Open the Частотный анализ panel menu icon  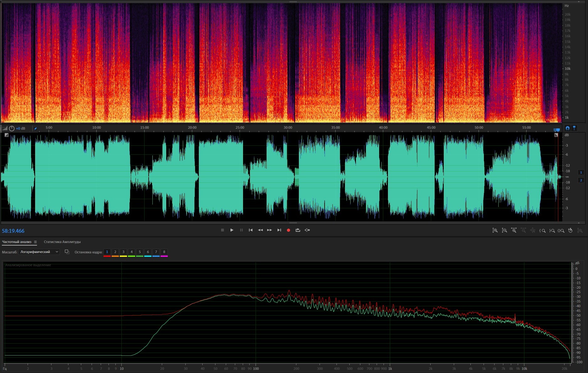coord(35,242)
